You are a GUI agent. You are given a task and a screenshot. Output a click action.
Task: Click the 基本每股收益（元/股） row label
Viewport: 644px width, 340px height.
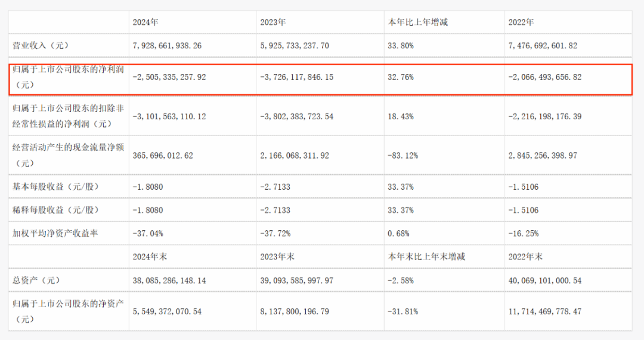tap(55, 187)
